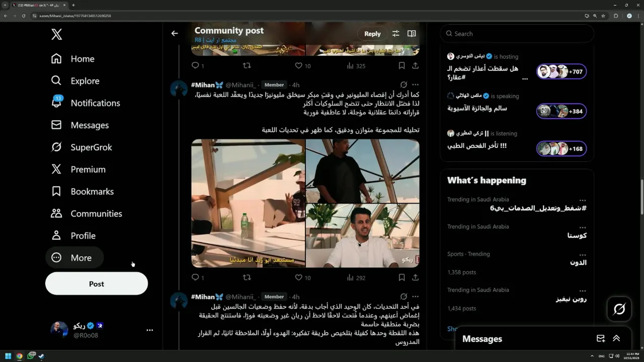This screenshot has width=644, height=362.
Task: Click the Search input field
Action: (x=517, y=34)
